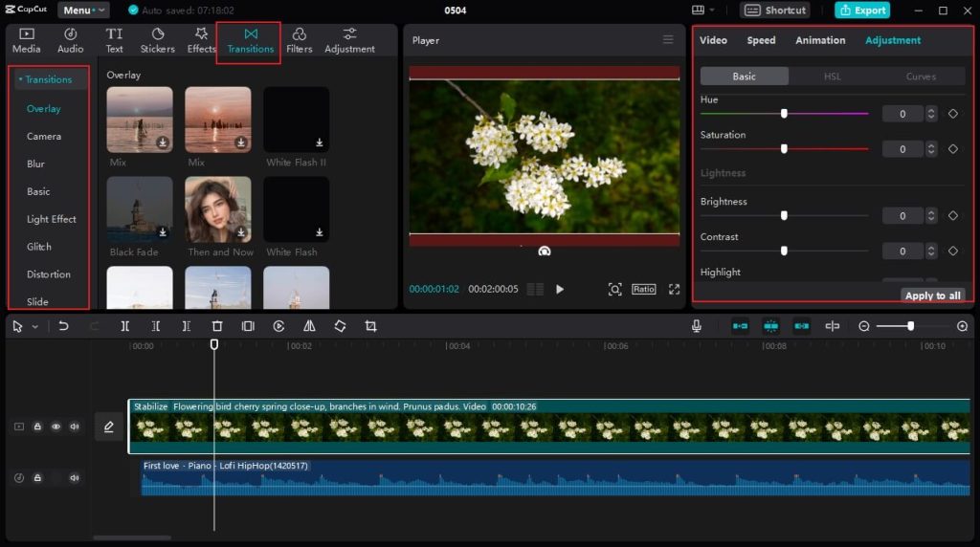Click the microphone record voiceover icon

(697, 326)
